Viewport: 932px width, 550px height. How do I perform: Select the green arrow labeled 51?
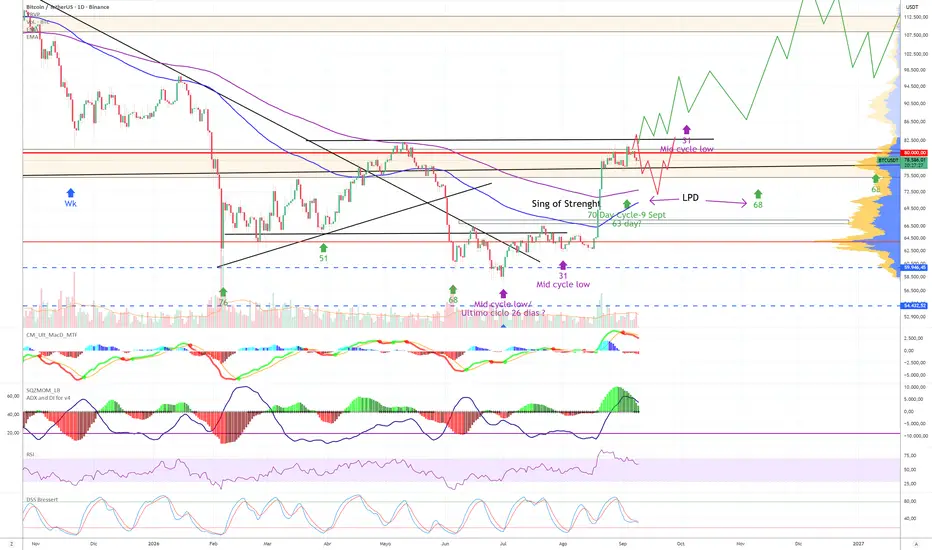tap(323, 247)
